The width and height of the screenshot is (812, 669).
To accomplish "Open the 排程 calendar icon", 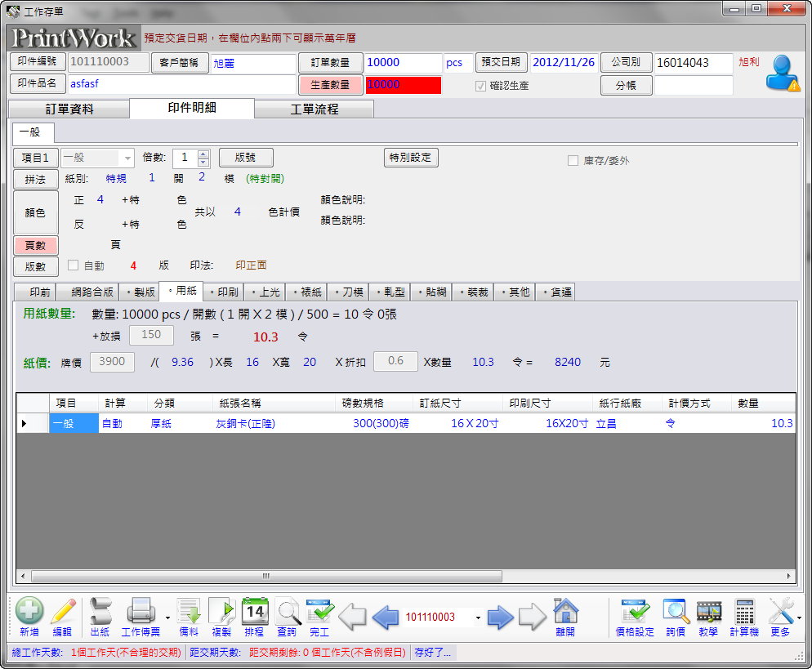I will (255, 611).
